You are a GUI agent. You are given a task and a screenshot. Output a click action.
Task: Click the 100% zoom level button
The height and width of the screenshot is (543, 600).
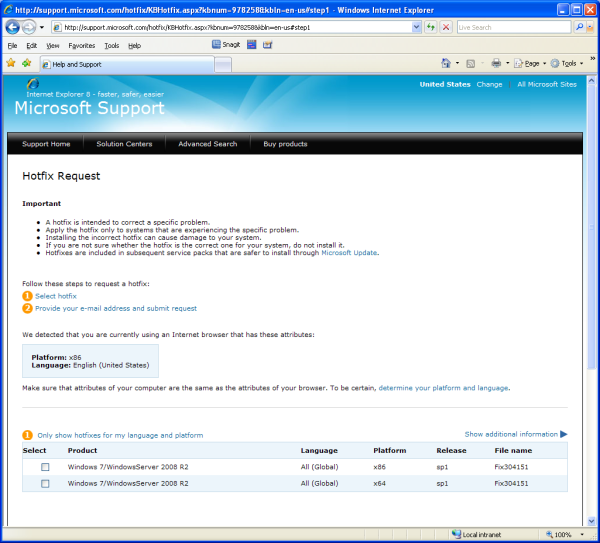[x=559, y=535]
